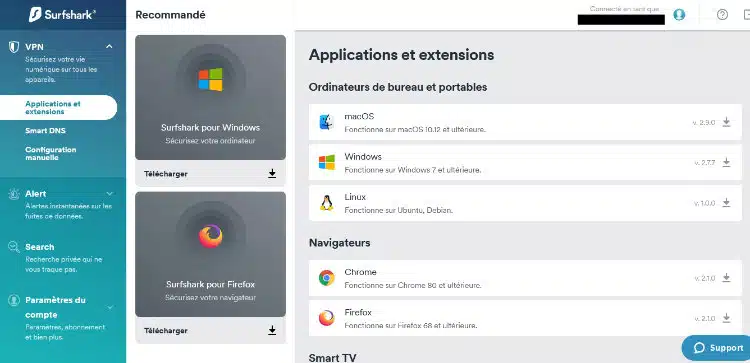Click the Surfshark pour Firefox card
Viewport: 750px width, 363px height.
[210, 254]
